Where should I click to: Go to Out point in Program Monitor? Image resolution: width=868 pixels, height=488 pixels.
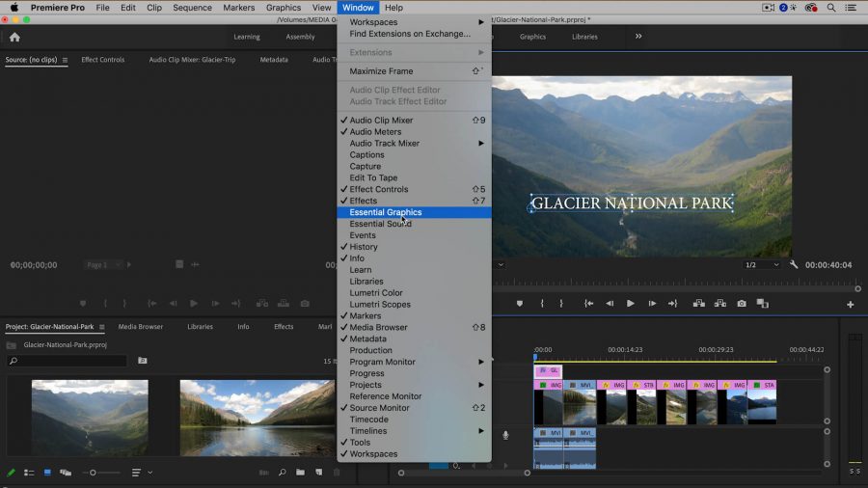click(x=672, y=304)
